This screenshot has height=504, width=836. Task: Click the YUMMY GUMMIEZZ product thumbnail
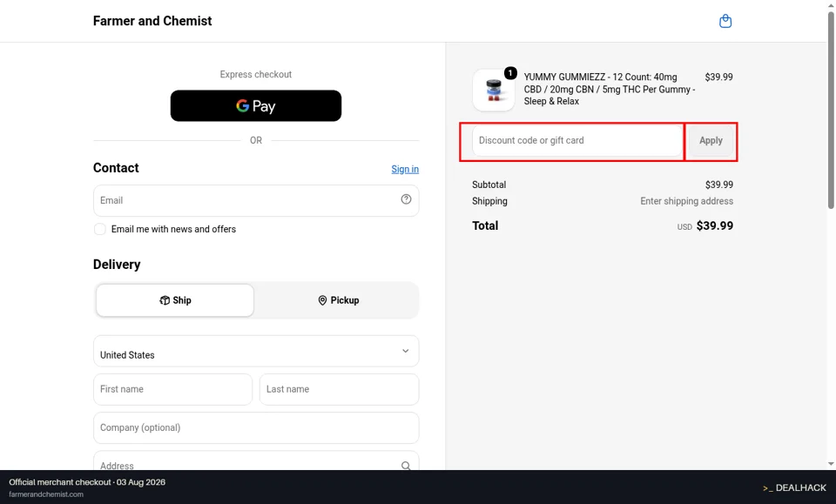point(494,90)
